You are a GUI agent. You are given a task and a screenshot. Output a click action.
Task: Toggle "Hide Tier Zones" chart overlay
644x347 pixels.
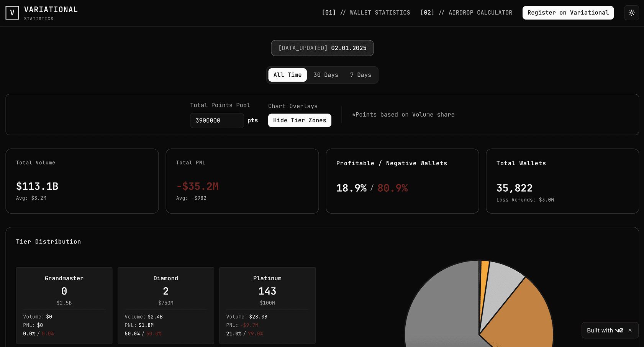(299, 120)
